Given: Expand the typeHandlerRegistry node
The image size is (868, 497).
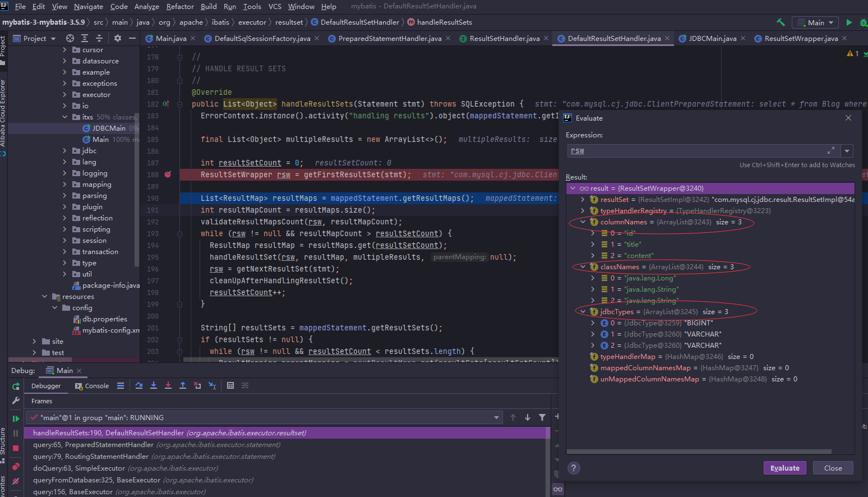Looking at the screenshot, I should [x=583, y=211].
